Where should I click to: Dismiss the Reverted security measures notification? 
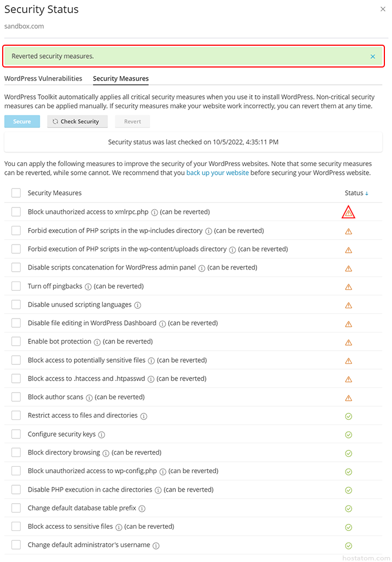pyautogui.click(x=373, y=57)
